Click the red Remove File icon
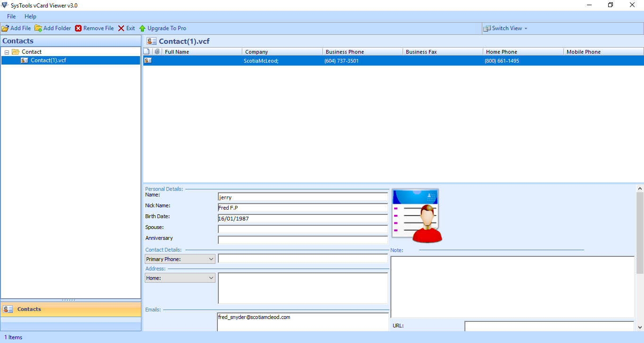This screenshot has height=343, width=644. click(x=78, y=28)
